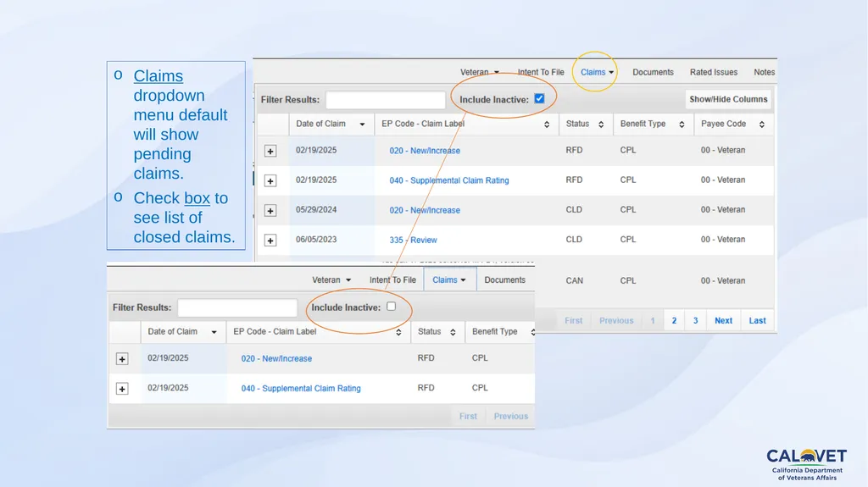Open Intent To File in lower panel
Viewport: 868px width, 487px height.
click(392, 280)
